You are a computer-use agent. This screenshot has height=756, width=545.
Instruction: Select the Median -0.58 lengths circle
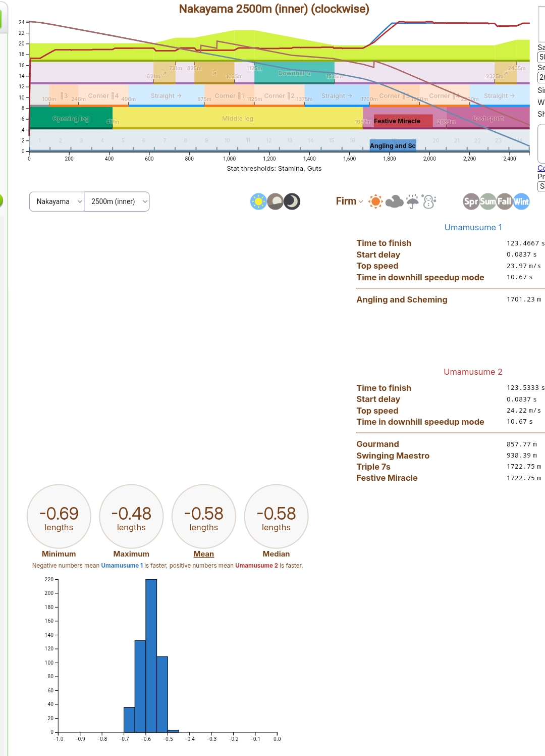coord(276,516)
